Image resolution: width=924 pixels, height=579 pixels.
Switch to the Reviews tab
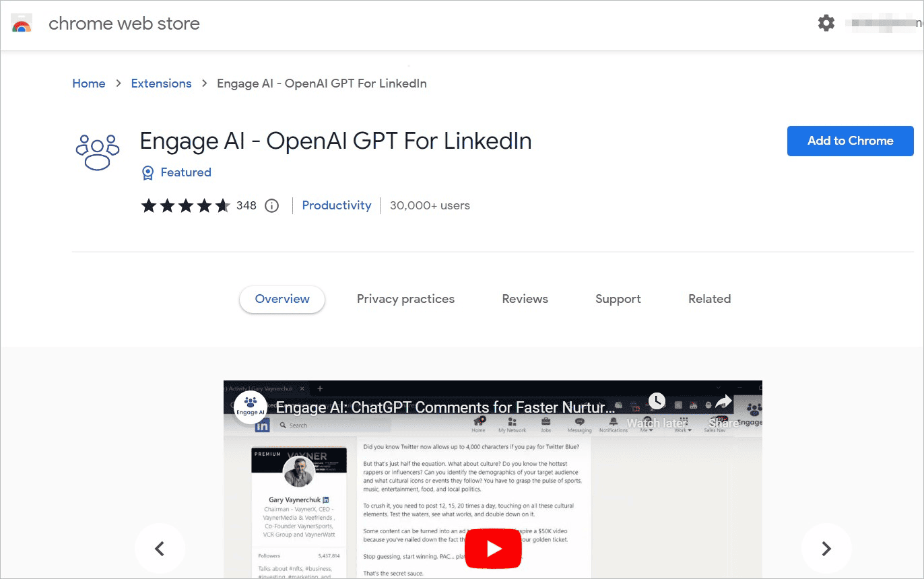pyautogui.click(x=525, y=299)
